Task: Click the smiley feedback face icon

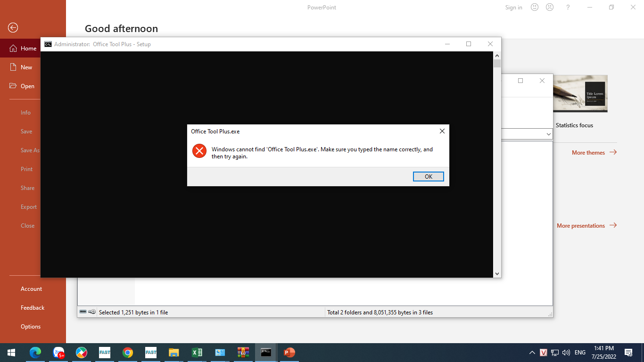Action: [x=535, y=7]
